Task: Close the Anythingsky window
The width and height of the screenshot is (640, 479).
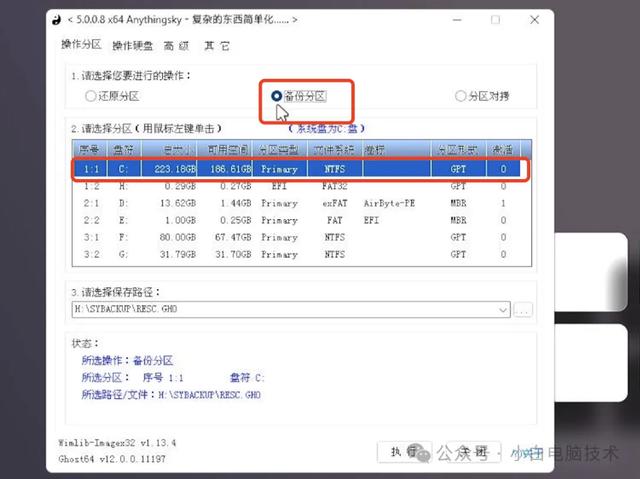Action: tap(534, 20)
